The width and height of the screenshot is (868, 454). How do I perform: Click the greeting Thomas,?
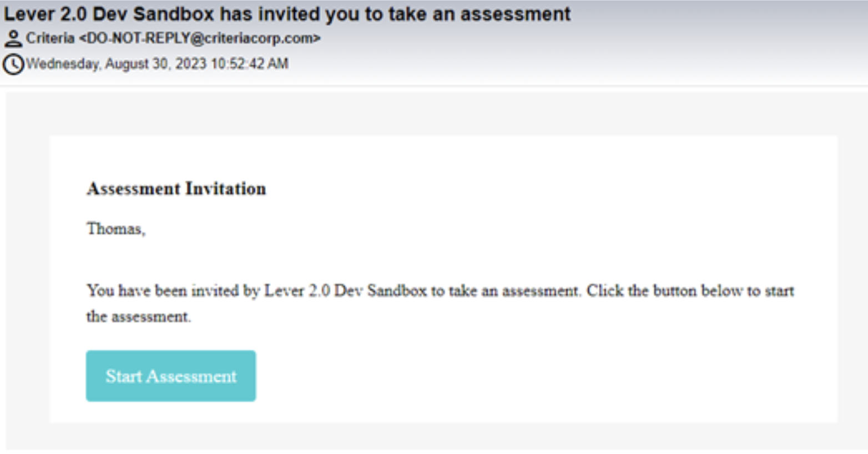[116, 229]
